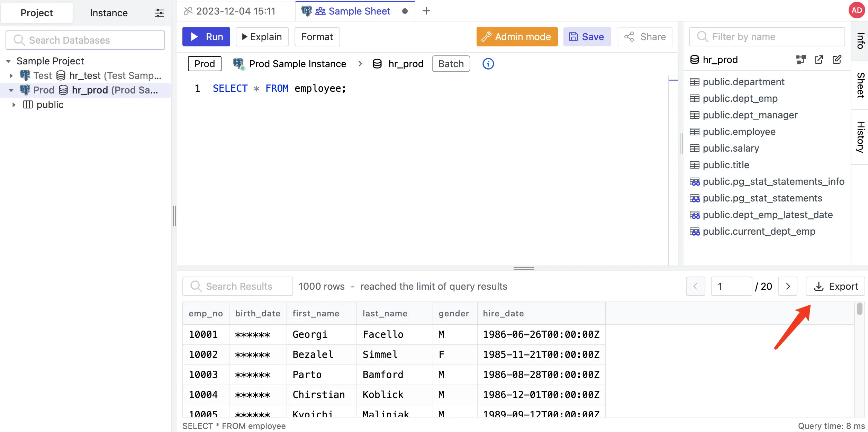Open hr_prod in new window icon
868x432 pixels.
point(819,60)
